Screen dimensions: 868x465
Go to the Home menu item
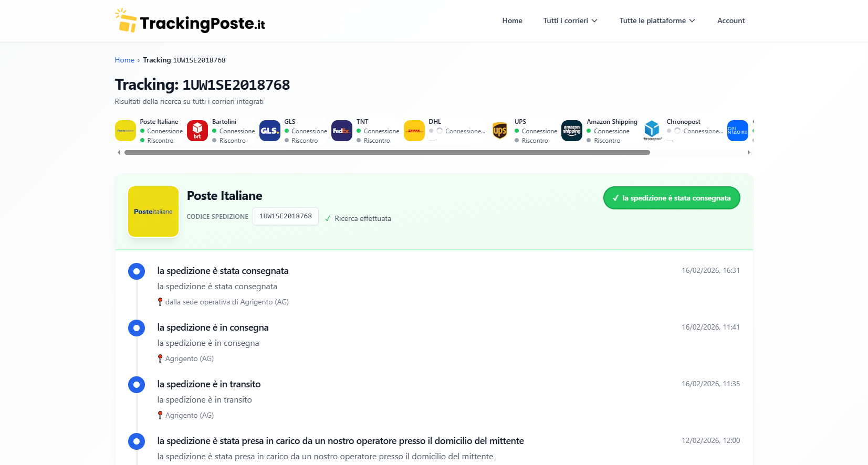tap(512, 20)
